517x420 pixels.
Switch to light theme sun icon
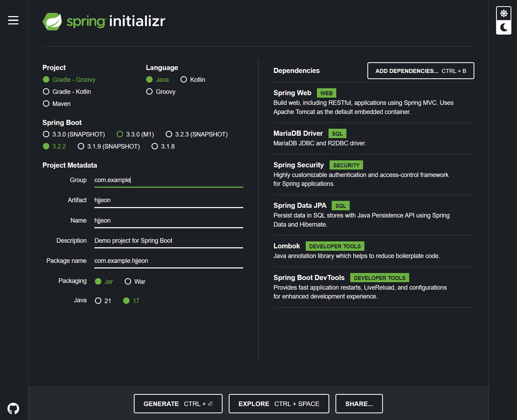[x=504, y=13]
